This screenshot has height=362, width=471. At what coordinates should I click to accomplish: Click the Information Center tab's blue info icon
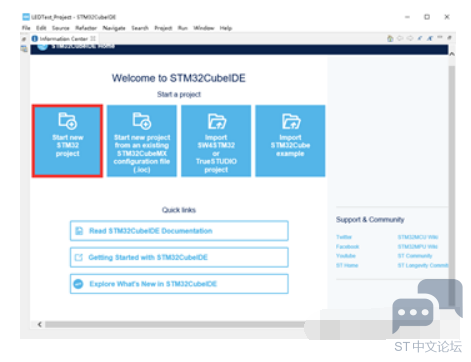coord(35,39)
